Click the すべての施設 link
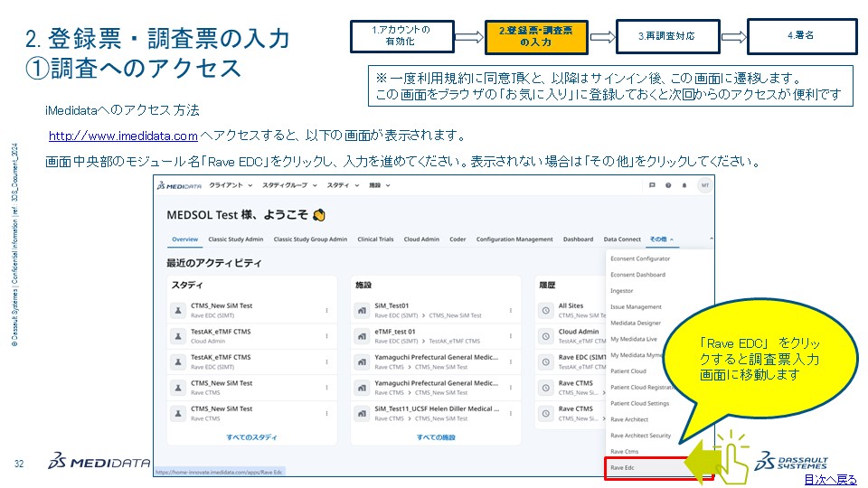This screenshot has width=868, height=488. [x=436, y=437]
